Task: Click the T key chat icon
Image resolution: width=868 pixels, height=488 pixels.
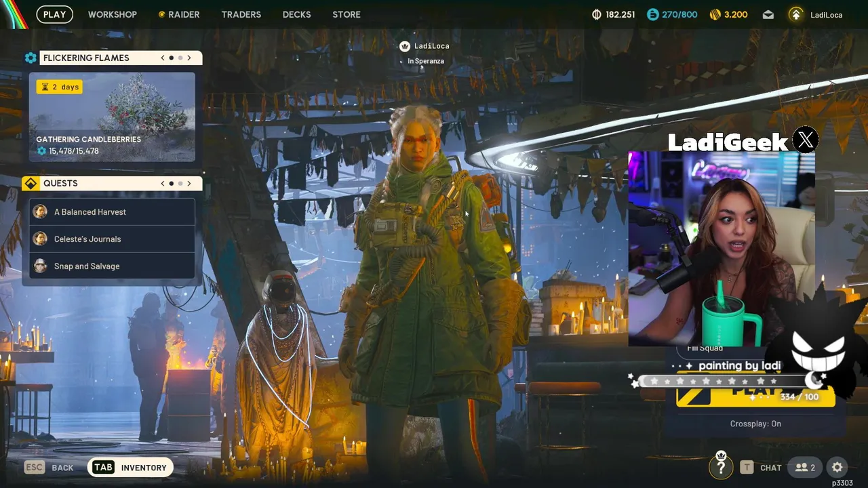Action: [747, 467]
